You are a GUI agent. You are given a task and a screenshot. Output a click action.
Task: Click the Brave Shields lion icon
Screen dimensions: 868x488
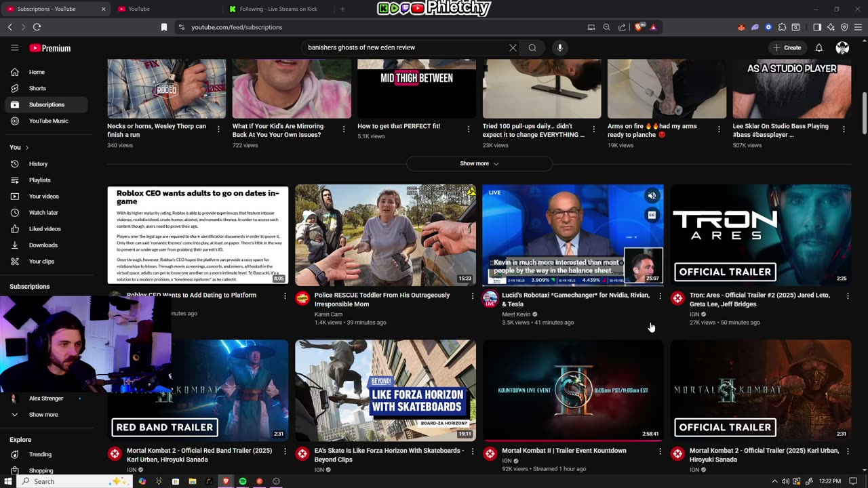click(638, 27)
